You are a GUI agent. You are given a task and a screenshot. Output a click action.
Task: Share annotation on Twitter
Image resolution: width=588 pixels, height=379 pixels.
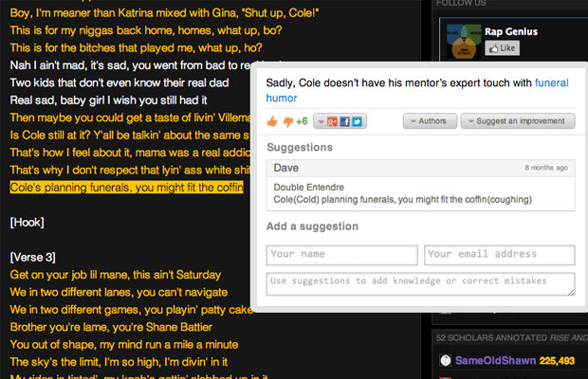point(357,121)
